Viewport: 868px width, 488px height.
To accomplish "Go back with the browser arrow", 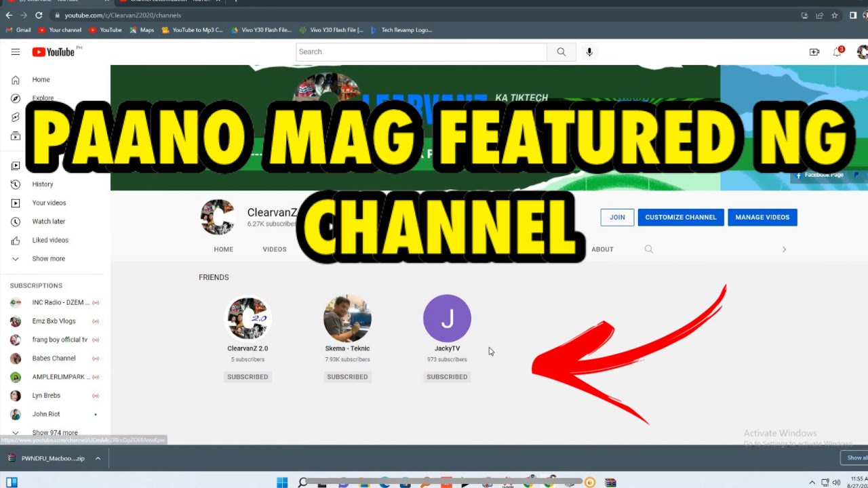I will [x=9, y=15].
